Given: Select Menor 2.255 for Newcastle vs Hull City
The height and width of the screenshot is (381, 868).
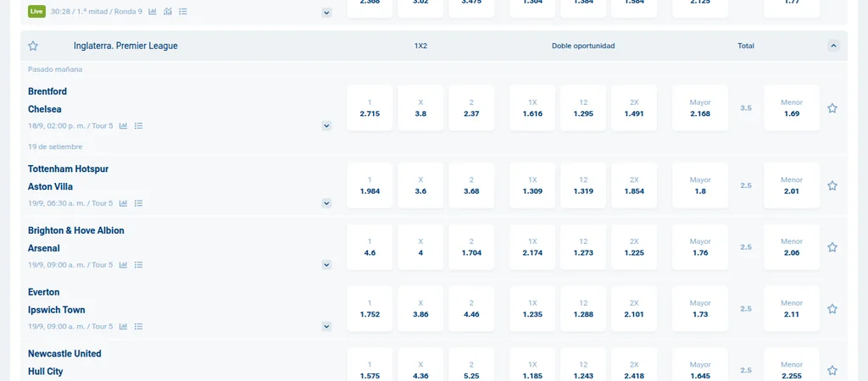Looking at the screenshot, I should tap(792, 364).
